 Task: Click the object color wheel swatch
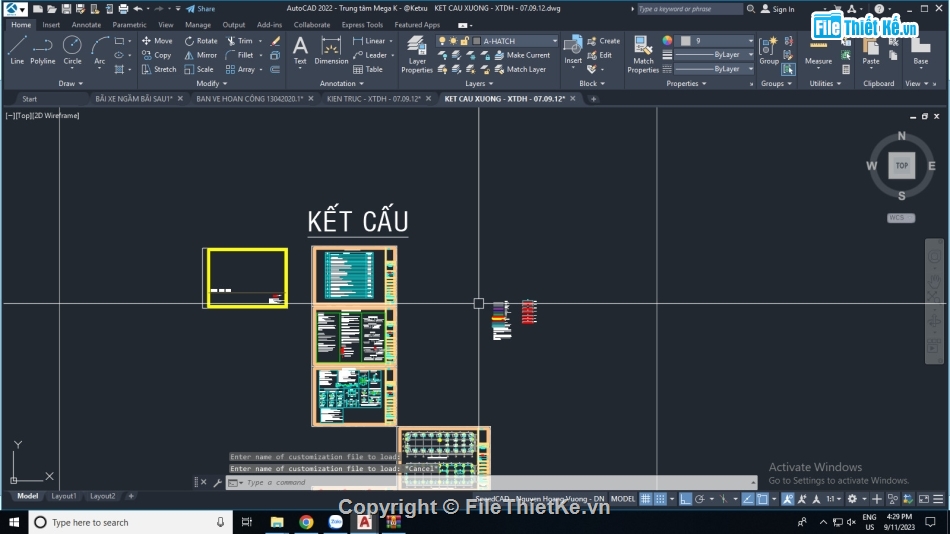pos(667,41)
